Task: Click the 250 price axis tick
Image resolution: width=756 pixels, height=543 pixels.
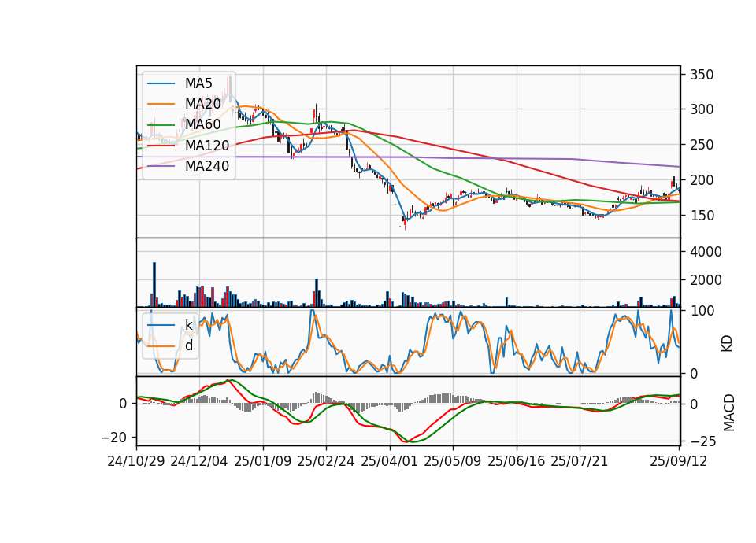Action: click(x=702, y=145)
